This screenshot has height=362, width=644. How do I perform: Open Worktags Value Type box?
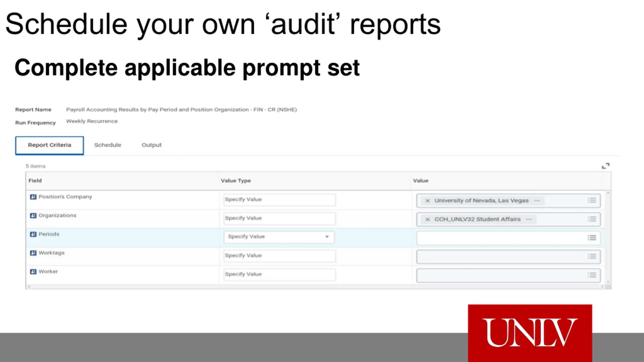(279, 256)
